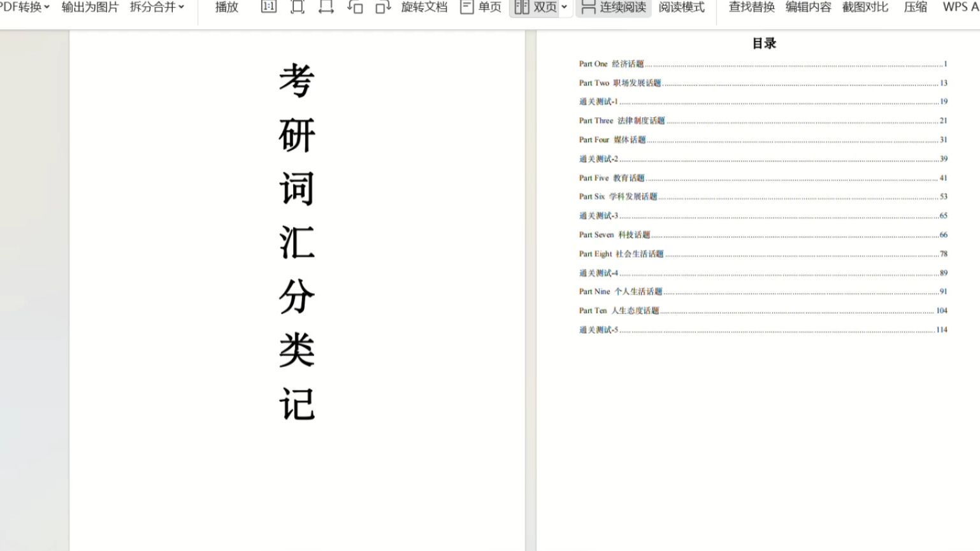Click the fit-to-page icon

pos(298,6)
